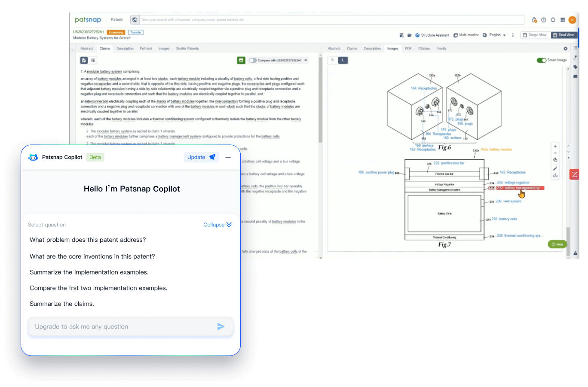
Task: Switch to the Description tab on left
Action: 125,49
